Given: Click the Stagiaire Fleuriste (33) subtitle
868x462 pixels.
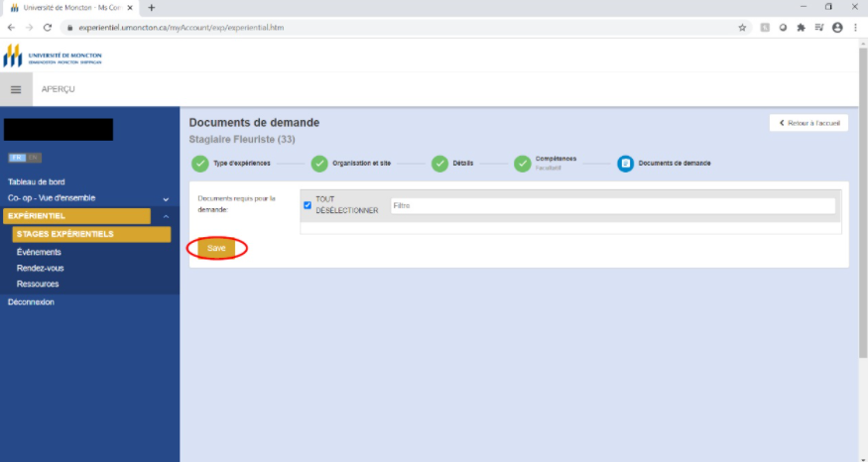Looking at the screenshot, I should [x=242, y=140].
